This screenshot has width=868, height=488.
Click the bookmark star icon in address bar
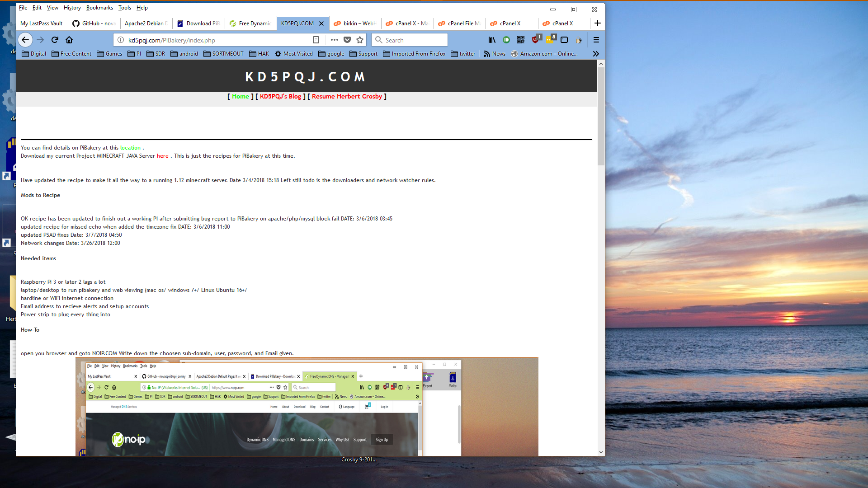[x=360, y=40]
